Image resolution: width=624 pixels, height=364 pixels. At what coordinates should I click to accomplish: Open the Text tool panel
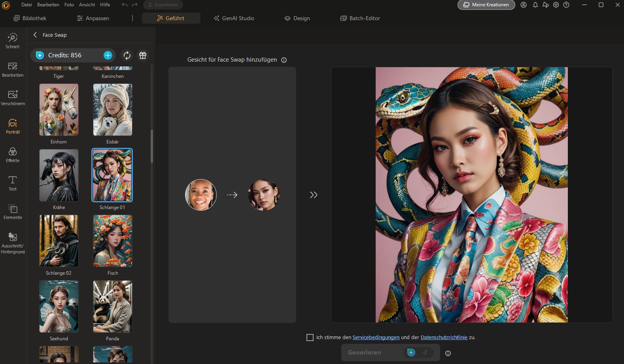coord(13,183)
